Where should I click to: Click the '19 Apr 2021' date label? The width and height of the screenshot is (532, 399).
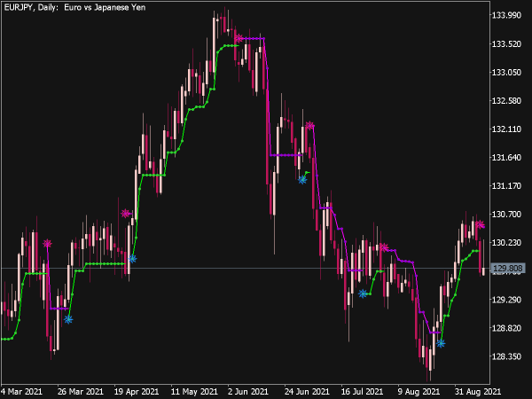click(x=137, y=392)
